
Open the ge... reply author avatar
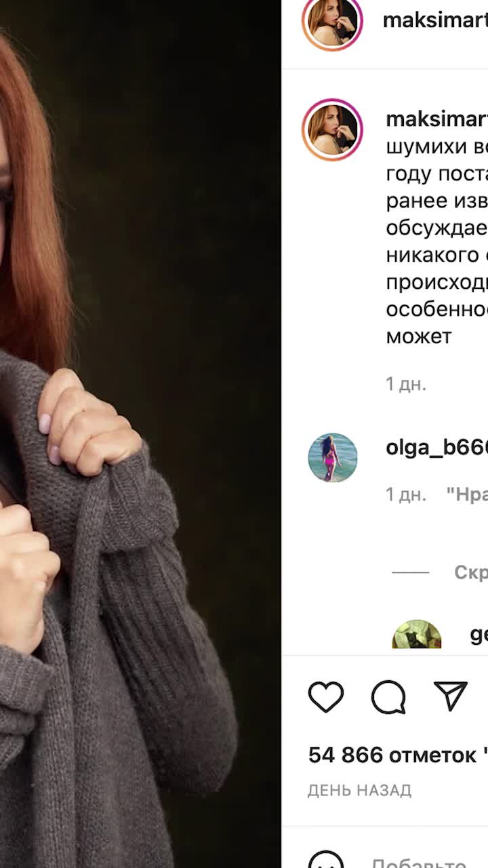tap(417, 635)
